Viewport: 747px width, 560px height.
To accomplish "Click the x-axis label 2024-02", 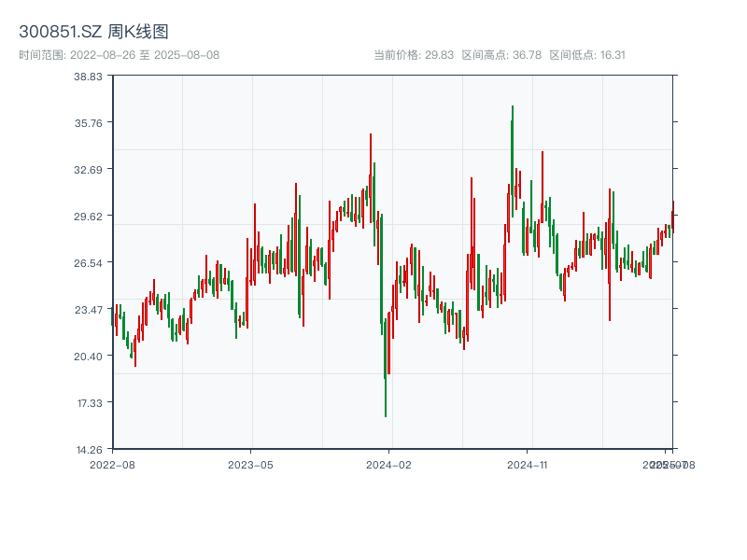I will coord(388,465).
